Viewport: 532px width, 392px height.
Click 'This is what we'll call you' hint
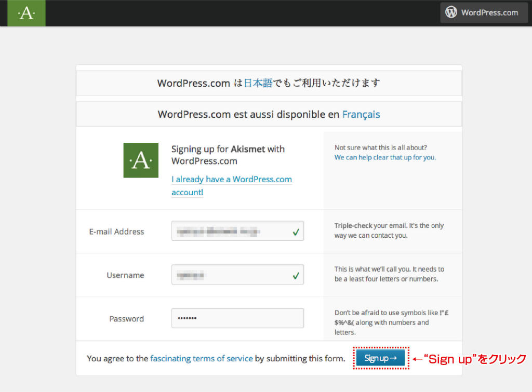389,274
